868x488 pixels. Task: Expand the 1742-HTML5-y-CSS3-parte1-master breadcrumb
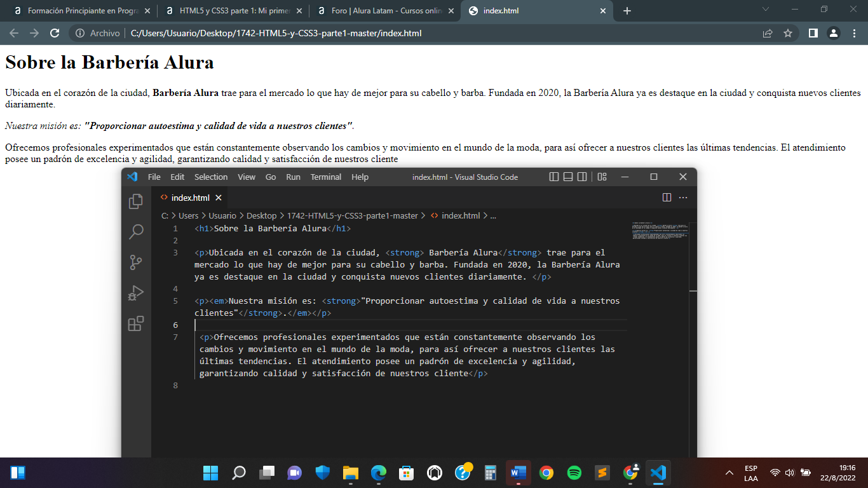coord(353,215)
